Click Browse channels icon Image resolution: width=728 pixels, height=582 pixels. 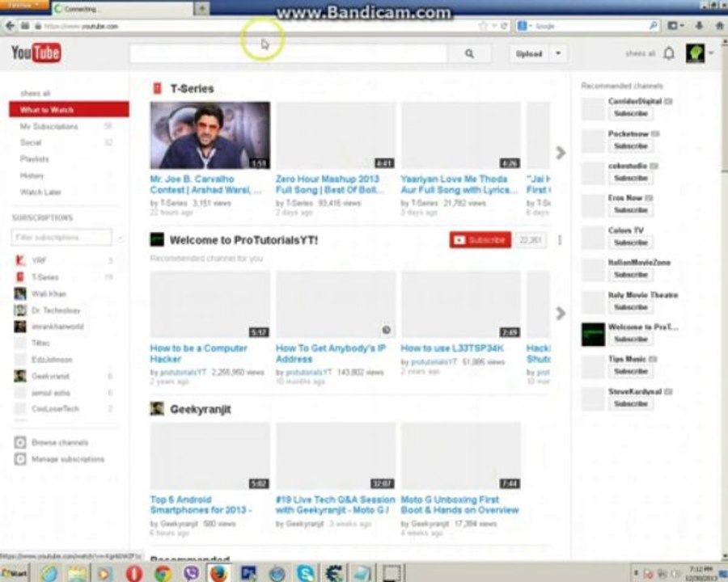pos(20,442)
